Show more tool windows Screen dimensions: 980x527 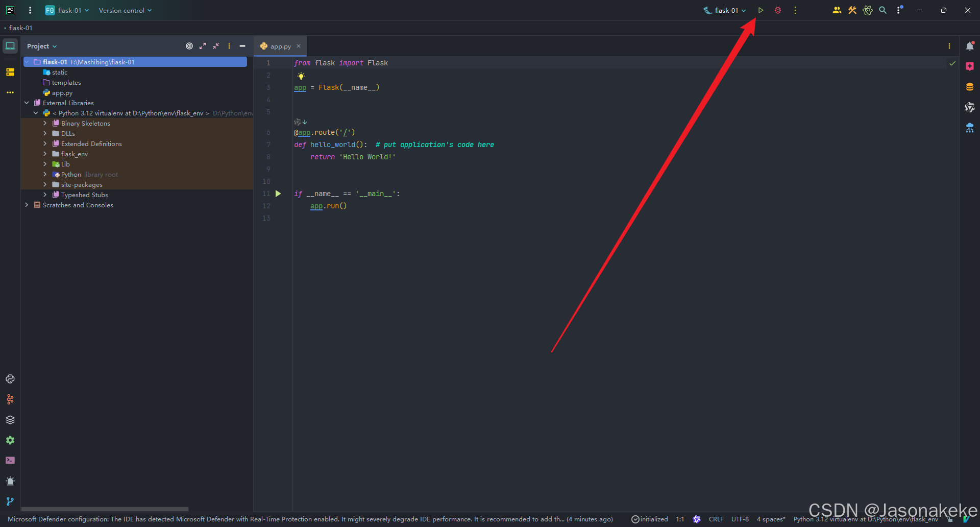[10, 92]
